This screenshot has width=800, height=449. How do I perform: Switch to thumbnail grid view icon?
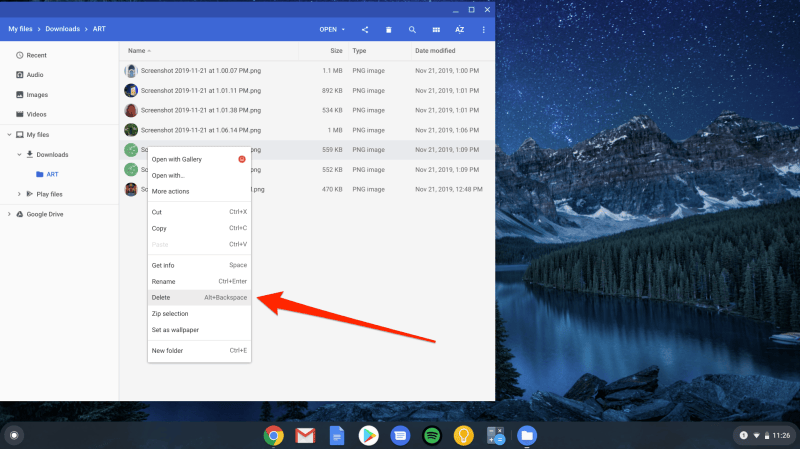click(x=436, y=30)
